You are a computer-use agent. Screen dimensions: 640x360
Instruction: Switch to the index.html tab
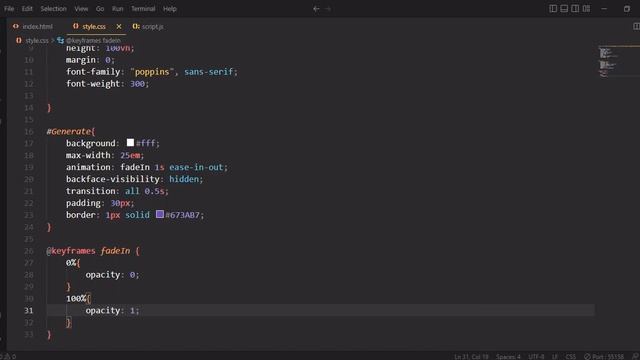[x=37, y=27]
